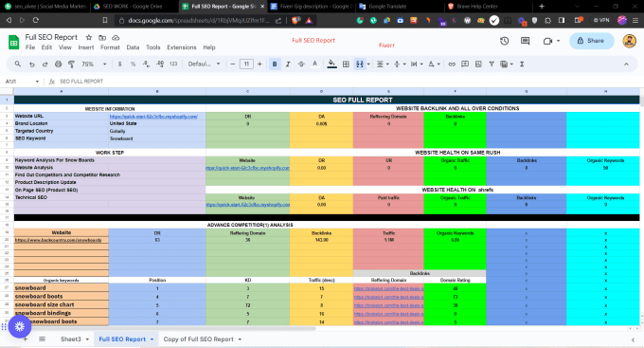Open the text color picker
This screenshot has height=348, width=644.
click(314, 64)
